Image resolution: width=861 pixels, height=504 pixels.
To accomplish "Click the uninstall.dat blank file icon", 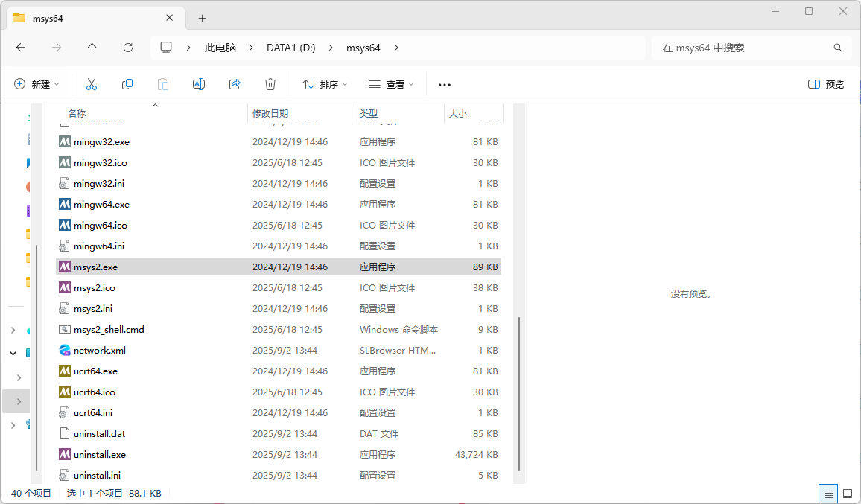I will coord(65,434).
